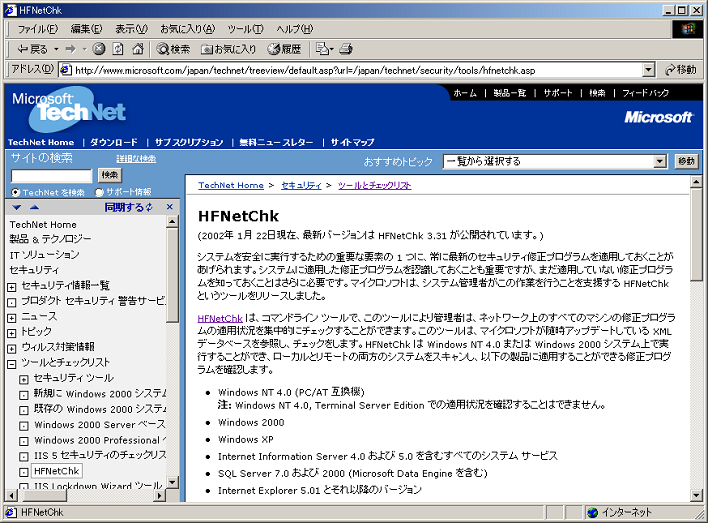The image size is (708, 523).
Task: Open the Forward button history dropdown arrow
Action: tap(84, 49)
